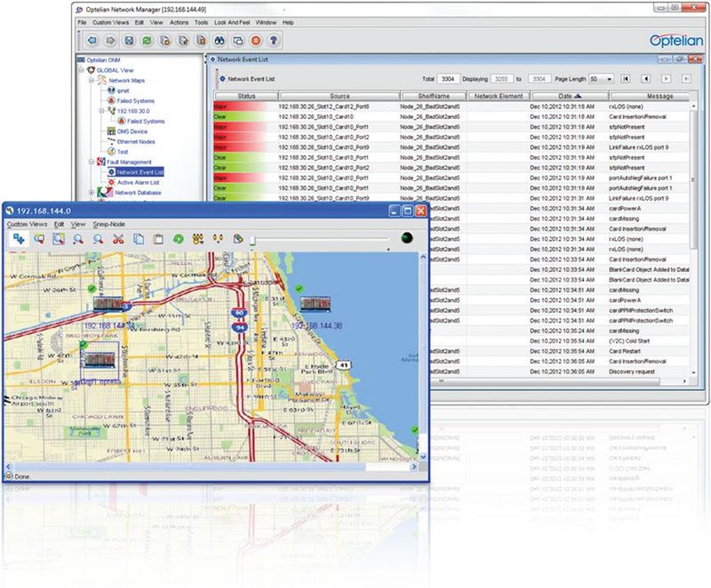Click the clipboard paste icon in map toolbar

click(x=159, y=239)
